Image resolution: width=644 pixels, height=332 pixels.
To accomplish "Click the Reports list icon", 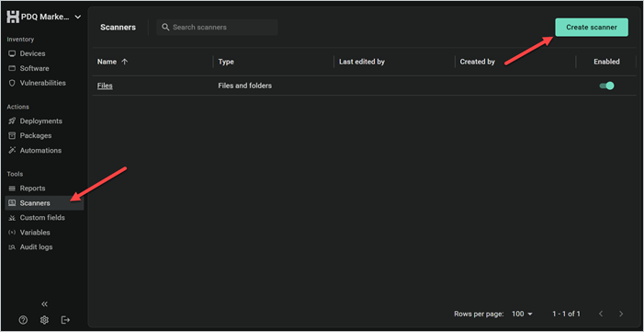I will click(12, 189).
